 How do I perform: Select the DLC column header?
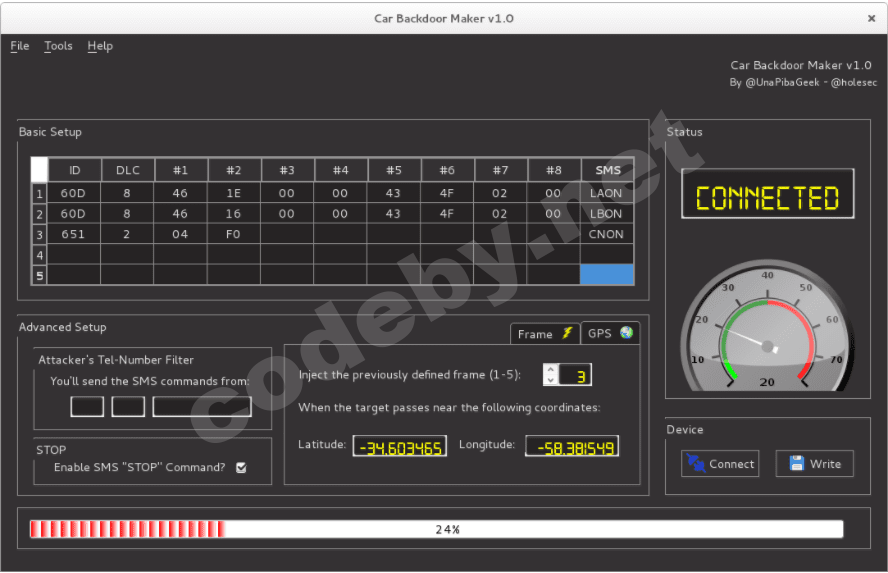tap(127, 170)
